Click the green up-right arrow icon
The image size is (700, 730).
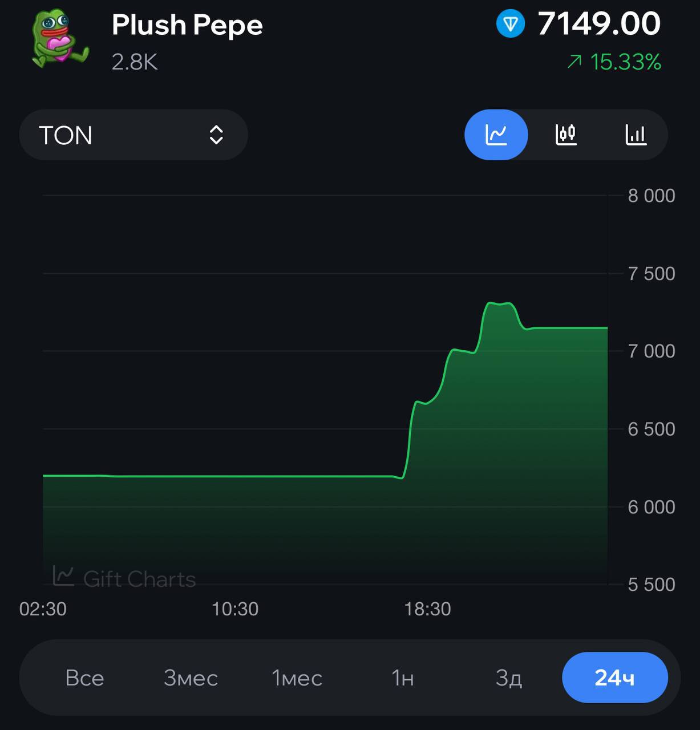point(574,62)
